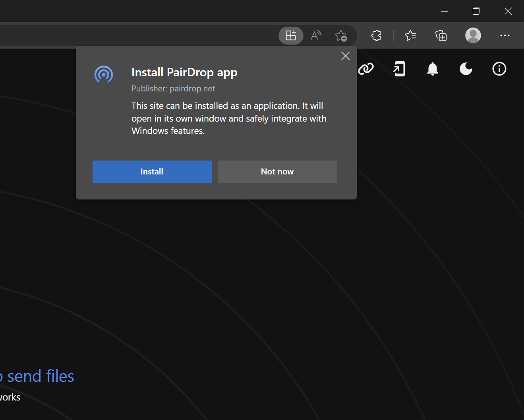This screenshot has height=420, width=524.
Task: Open the Edge profile avatar menu
Action: [473, 35]
